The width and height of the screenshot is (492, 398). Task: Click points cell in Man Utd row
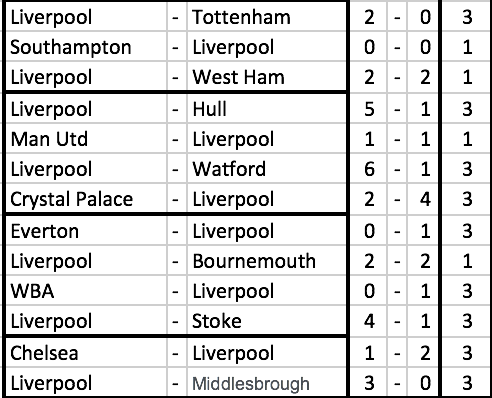pyautogui.click(x=467, y=139)
